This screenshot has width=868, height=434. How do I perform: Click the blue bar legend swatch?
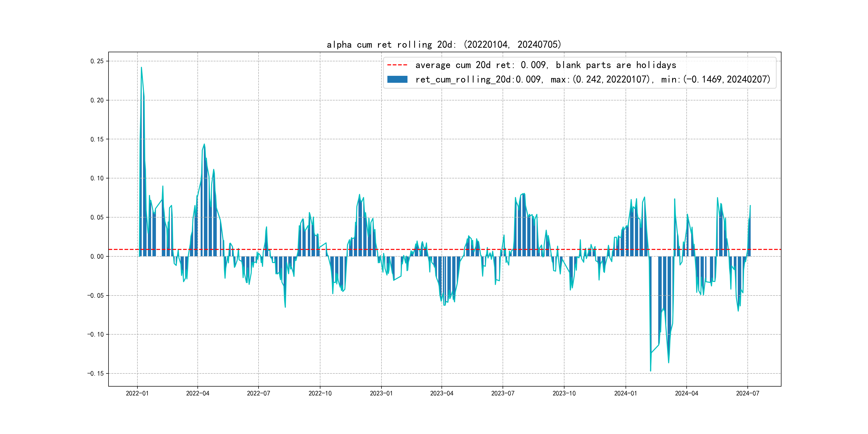397,80
